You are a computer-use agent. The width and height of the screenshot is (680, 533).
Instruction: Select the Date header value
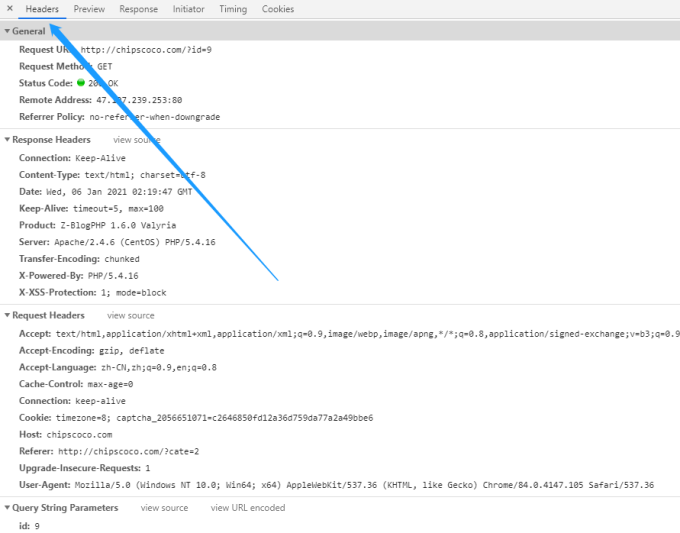pyautogui.click(x=119, y=192)
